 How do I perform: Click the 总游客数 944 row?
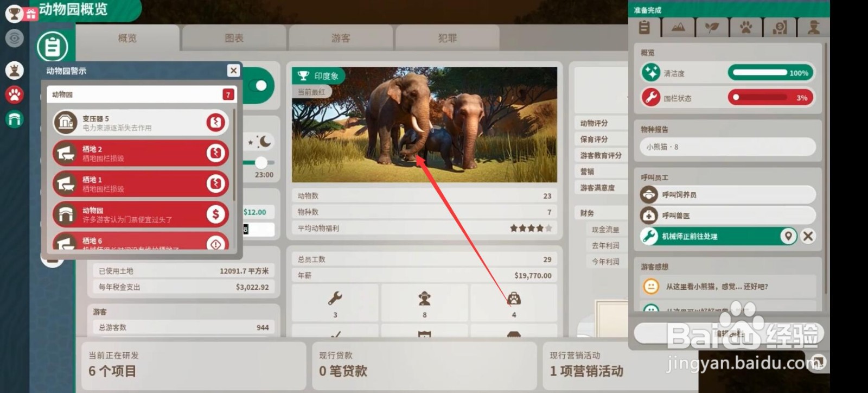click(183, 327)
